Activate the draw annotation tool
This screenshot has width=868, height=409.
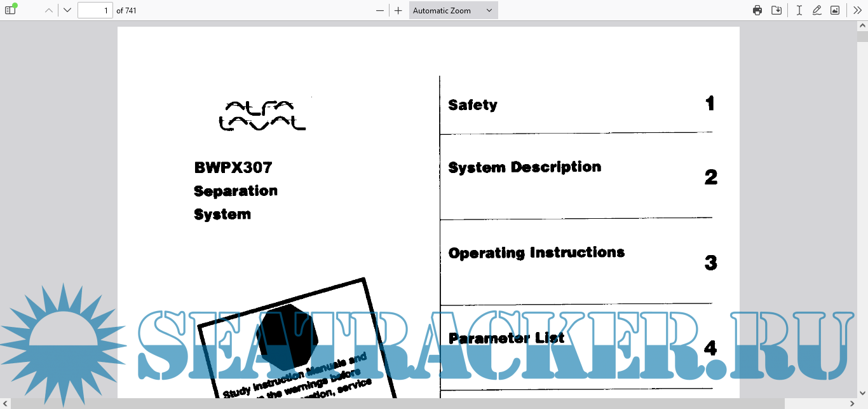(x=817, y=10)
